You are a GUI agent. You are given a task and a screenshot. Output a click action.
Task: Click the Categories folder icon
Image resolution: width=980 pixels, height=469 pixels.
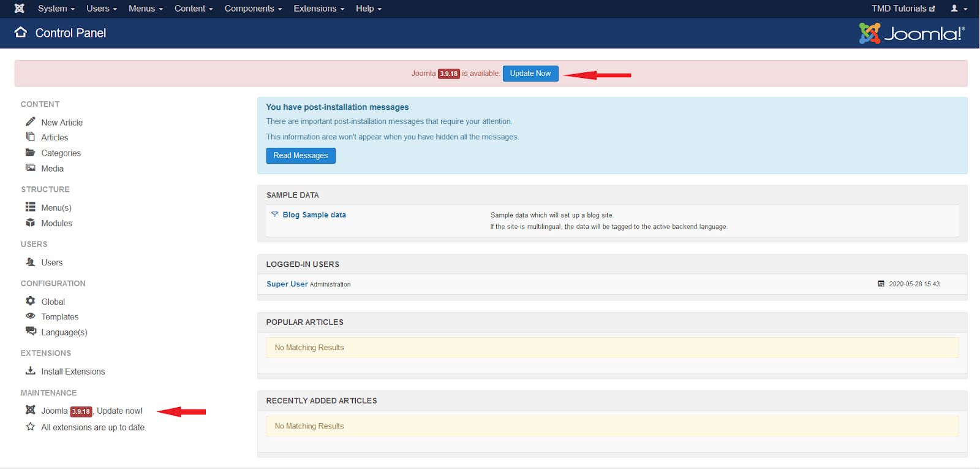30,153
